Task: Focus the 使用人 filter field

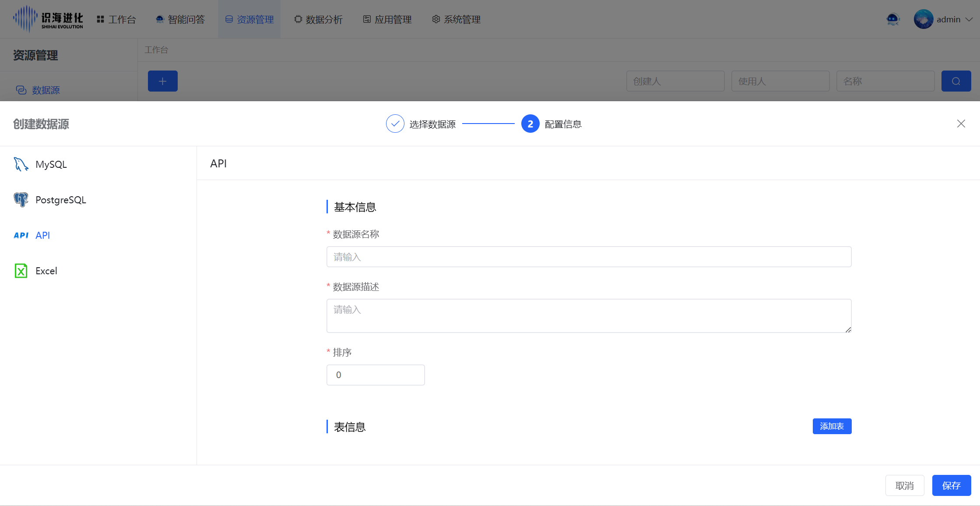Action: (780, 81)
